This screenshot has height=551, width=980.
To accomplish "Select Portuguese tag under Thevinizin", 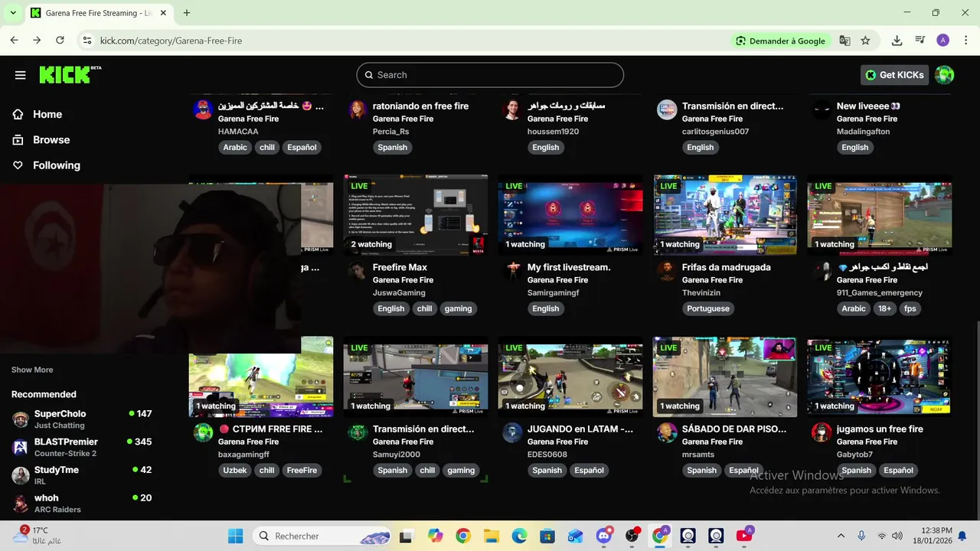I will tap(709, 308).
